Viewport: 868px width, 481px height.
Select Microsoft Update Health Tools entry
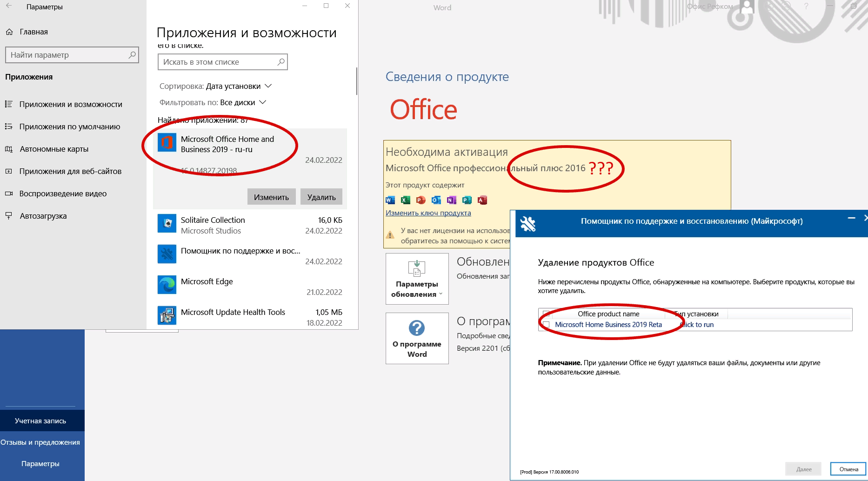[x=250, y=316]
